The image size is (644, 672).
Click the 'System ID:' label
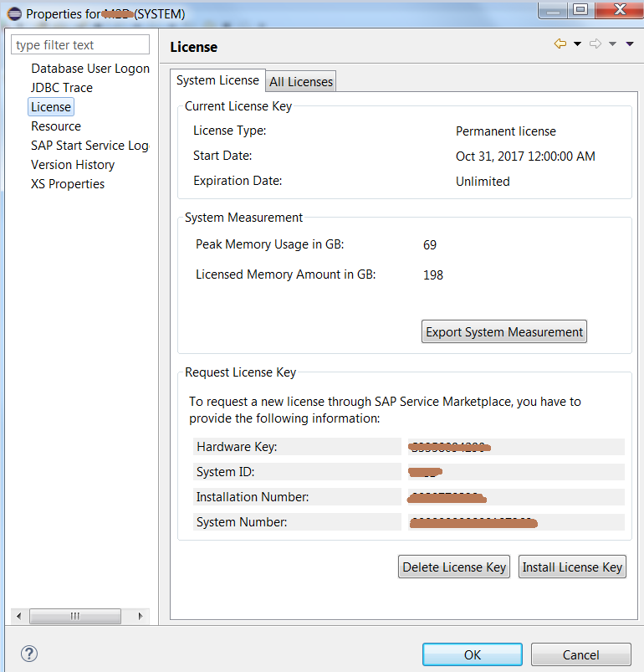click(x=225, y=472)
